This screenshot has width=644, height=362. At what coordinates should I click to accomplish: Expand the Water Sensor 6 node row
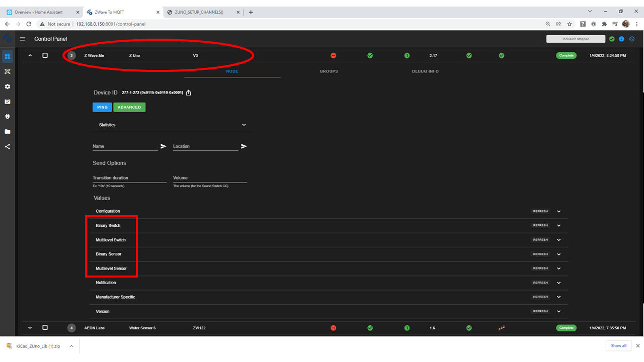point(30,327)
